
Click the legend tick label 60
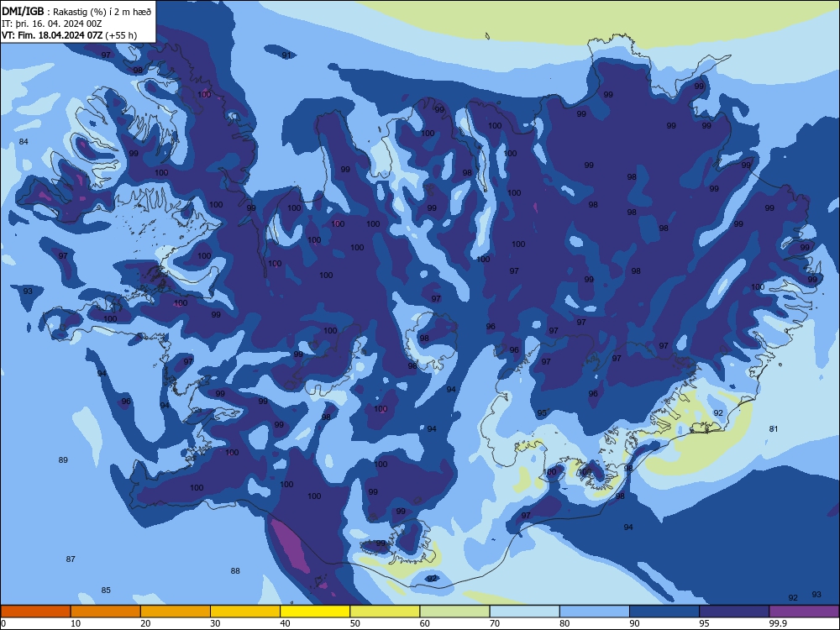click(x=425, y=623)
